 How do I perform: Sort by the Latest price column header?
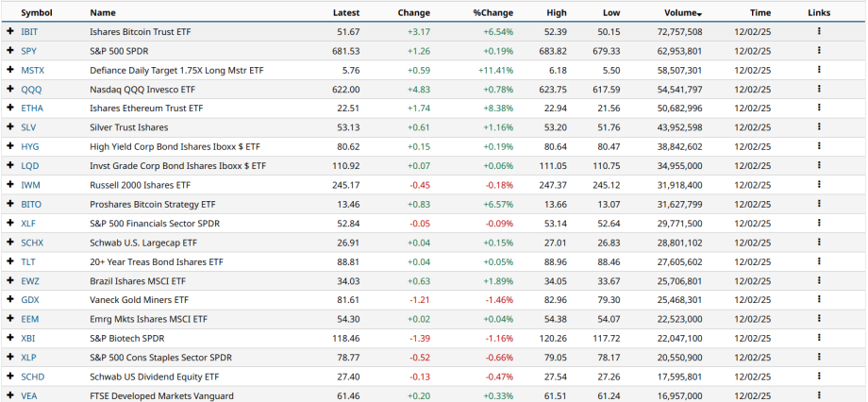(346, 12)
